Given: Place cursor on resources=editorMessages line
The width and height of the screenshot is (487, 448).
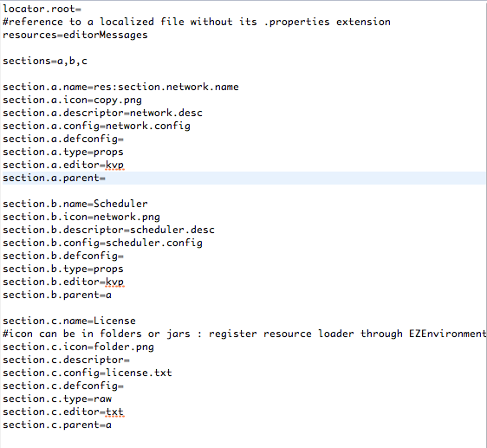Looking at the screenshot, I should [75, 35].
